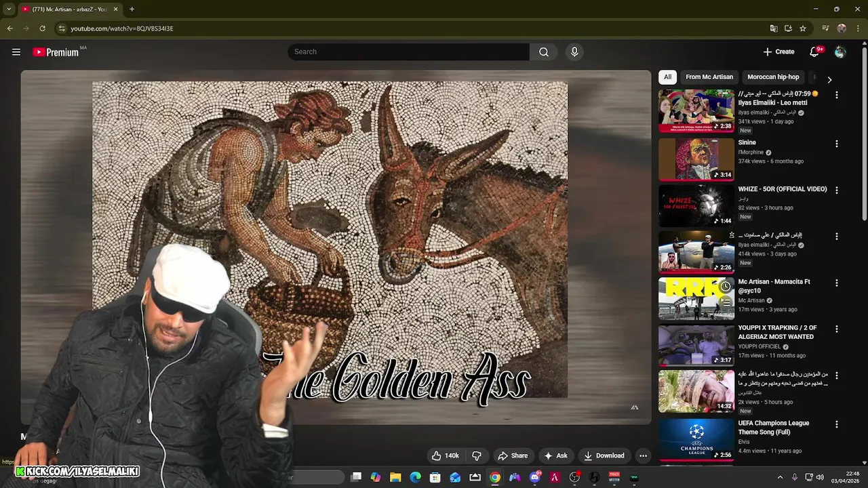Screen dimensions: 868x488
Task: Open options for YOUPPI X TRAPKING video
Action: [837, 329]
